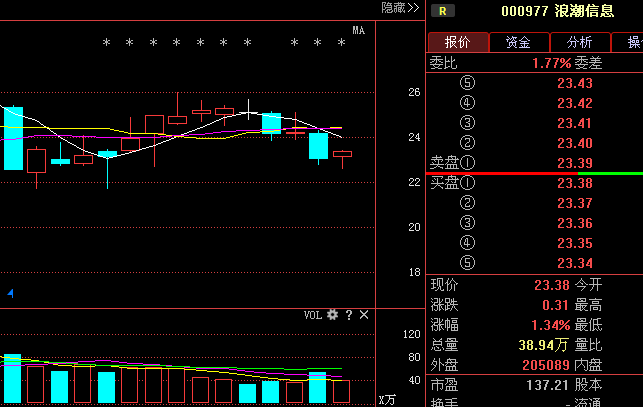Switch to the 报价 tab
643x407 pixels.
[458, 42]
